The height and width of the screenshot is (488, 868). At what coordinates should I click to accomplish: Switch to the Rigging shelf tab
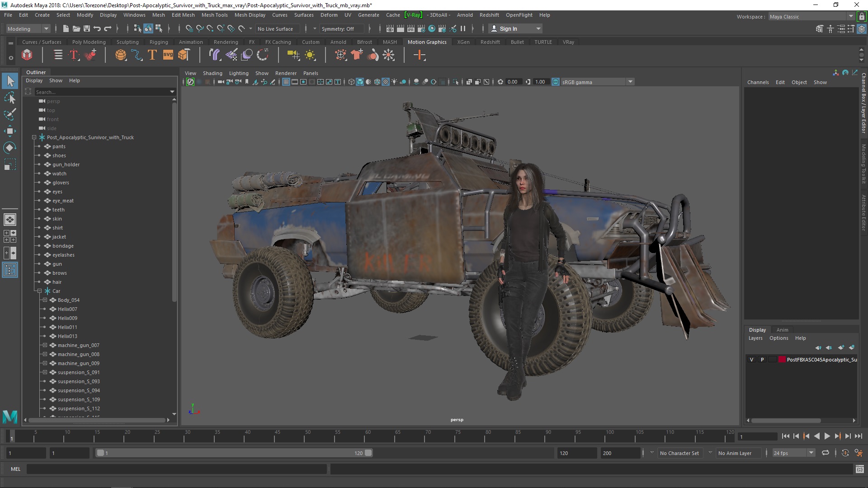click(159, 42)
